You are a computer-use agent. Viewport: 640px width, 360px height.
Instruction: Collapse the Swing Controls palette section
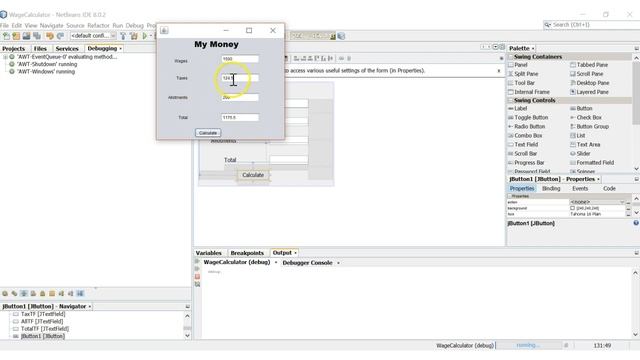tap(511, 100)
